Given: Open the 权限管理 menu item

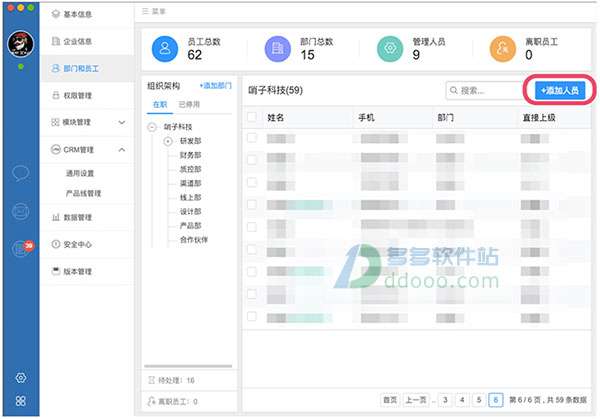Looking at the screenshot, I should [87, 95].
